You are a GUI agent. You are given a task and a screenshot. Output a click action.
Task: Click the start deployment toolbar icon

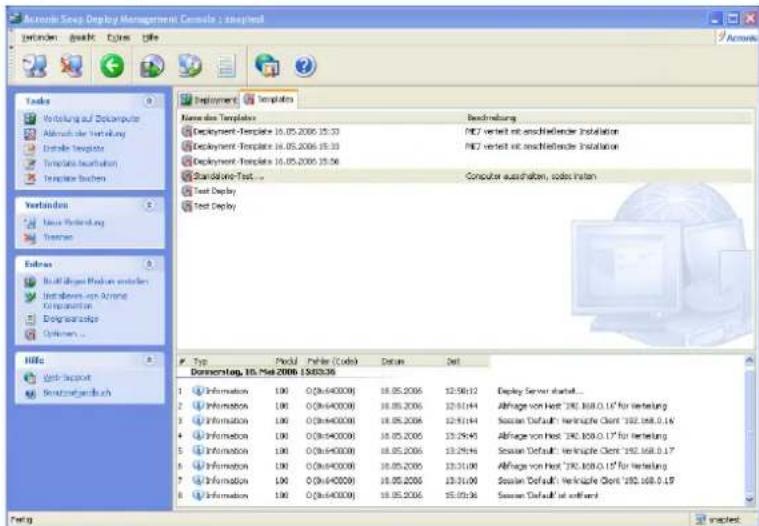click(x=152, y=66)
